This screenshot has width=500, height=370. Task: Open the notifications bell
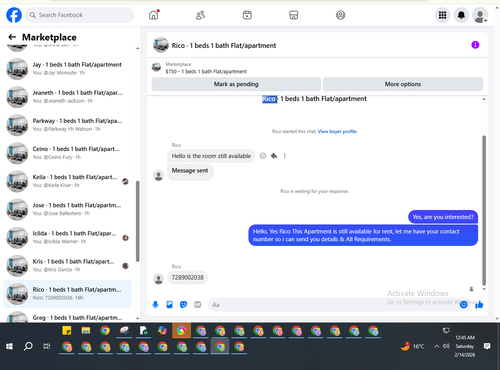click(x=461, y=15)
